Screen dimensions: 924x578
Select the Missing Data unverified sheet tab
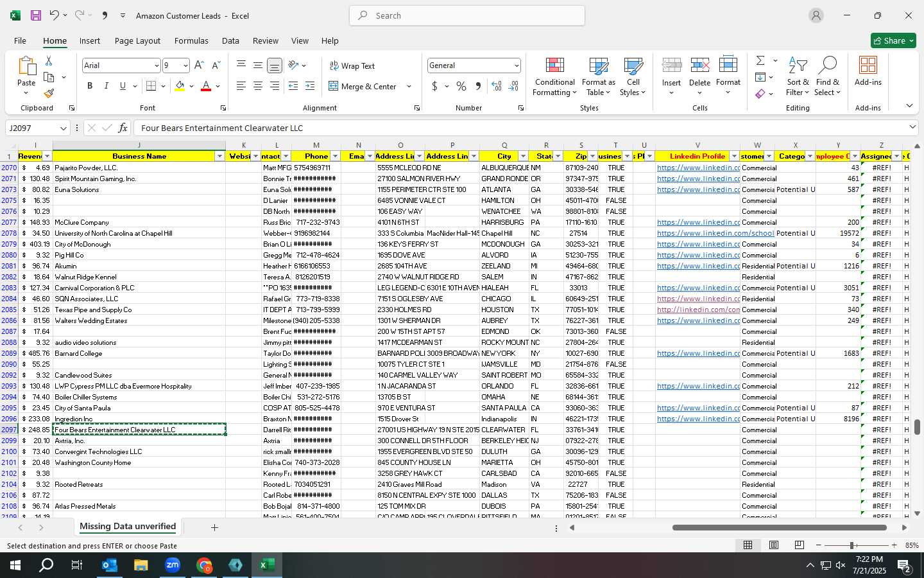pyautogui.click(x=128, y=527)
